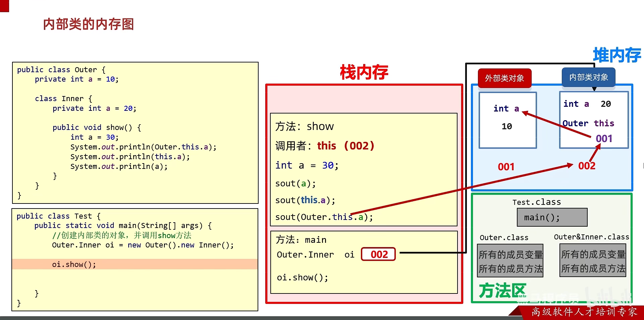Click 'public class Outer {' code line

pyautogui.click(x=61, y=70)
